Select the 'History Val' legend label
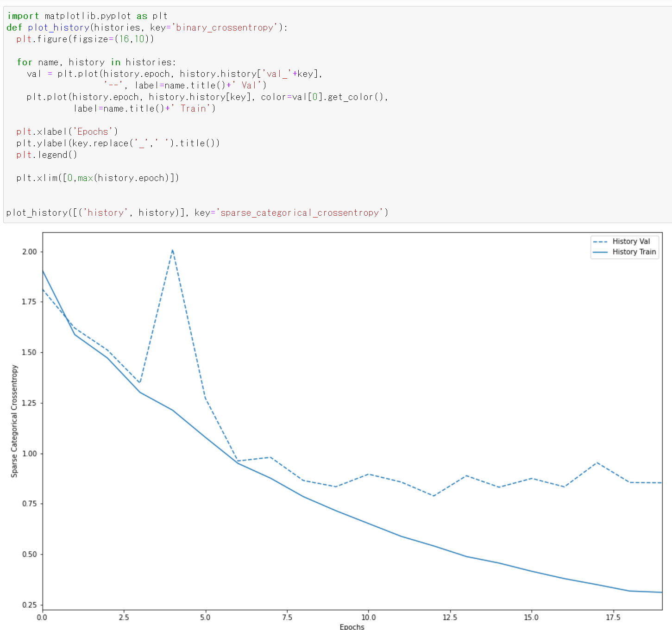Image resolution: width=672 pixels, height=630 pixels. (631, 242)
